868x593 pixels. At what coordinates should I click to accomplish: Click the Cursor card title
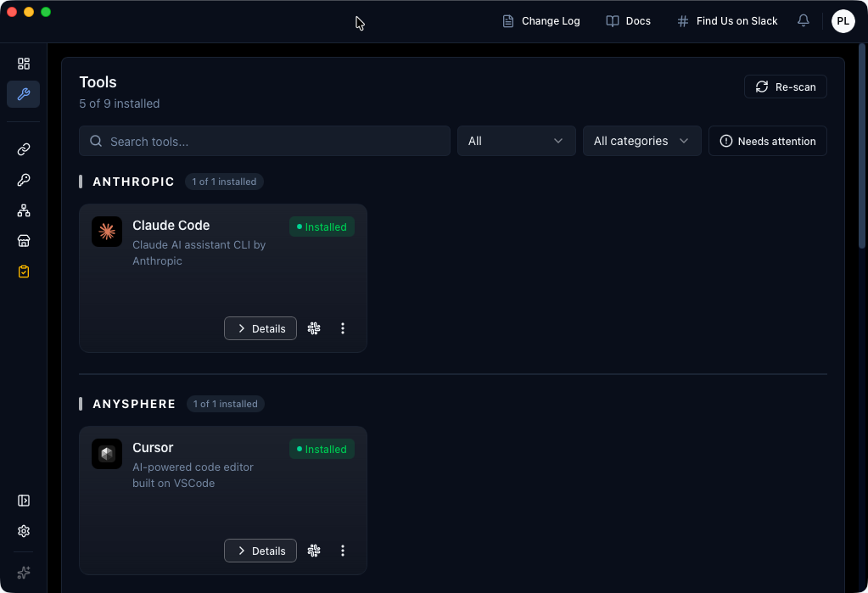pos(153,447)
